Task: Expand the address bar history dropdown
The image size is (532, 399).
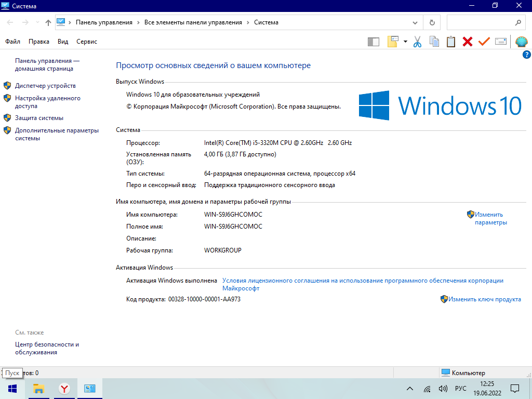Action: pyautogui.click(x=415, y=22)
